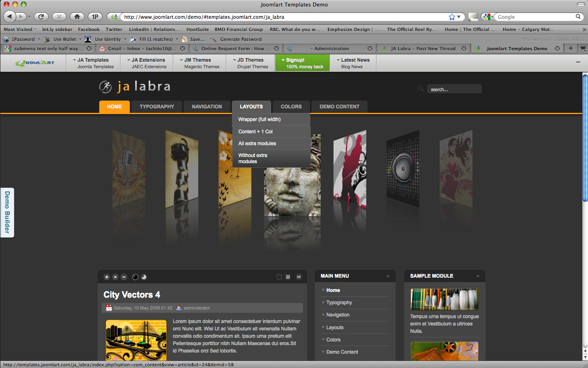This screenshot has height=368, width=588.
Task: Click the browser forward arrow
Action: pyautogui.click(x=21, y=17)
